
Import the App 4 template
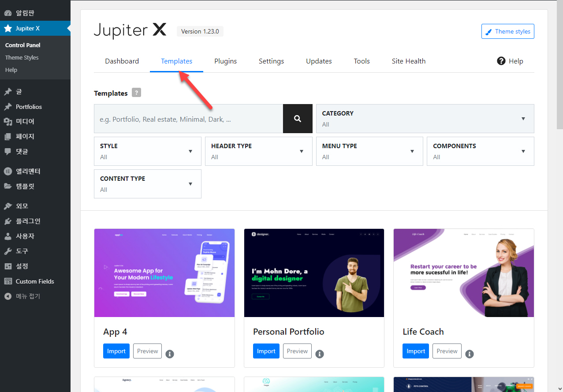[116, 351]
